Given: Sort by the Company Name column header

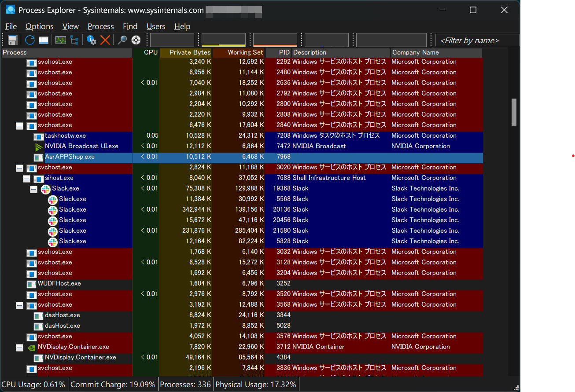Looking at the screenshot, I should point(436,52).
